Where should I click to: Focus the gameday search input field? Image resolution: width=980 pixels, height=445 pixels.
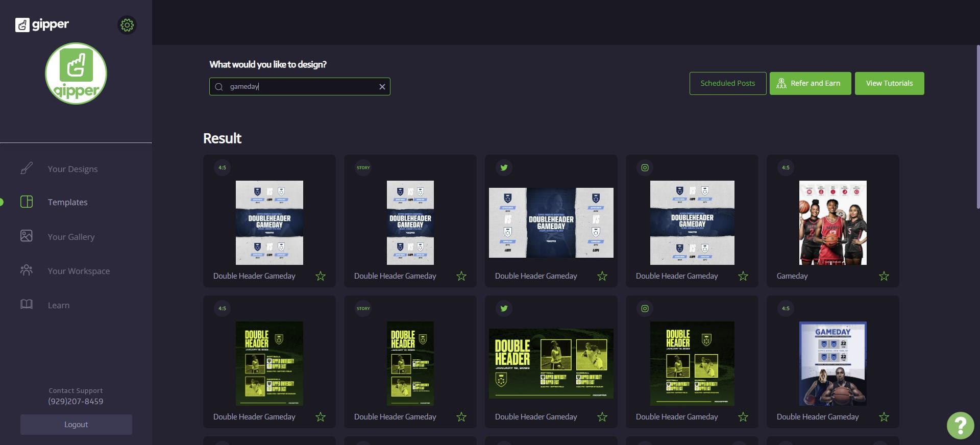coord(301,87)
